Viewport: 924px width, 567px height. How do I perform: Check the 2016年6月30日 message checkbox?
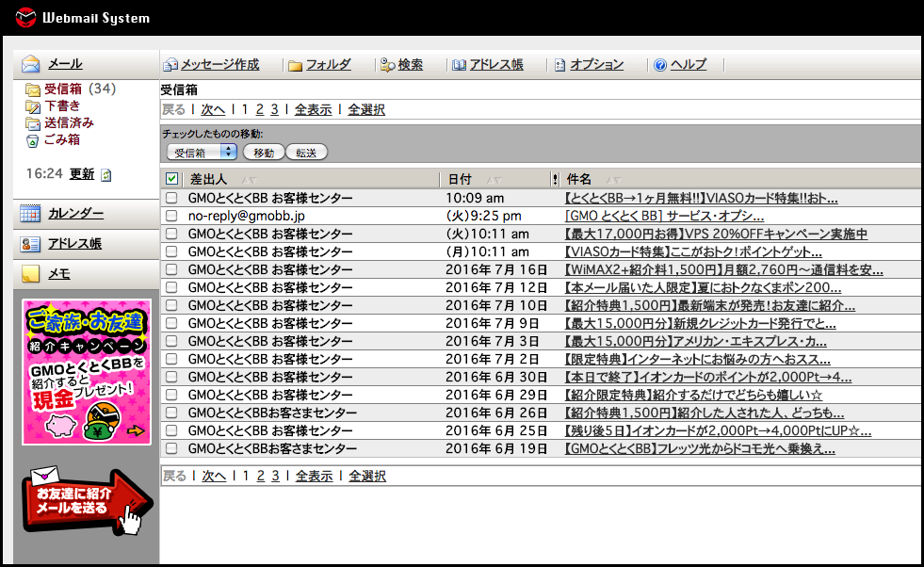171,377
